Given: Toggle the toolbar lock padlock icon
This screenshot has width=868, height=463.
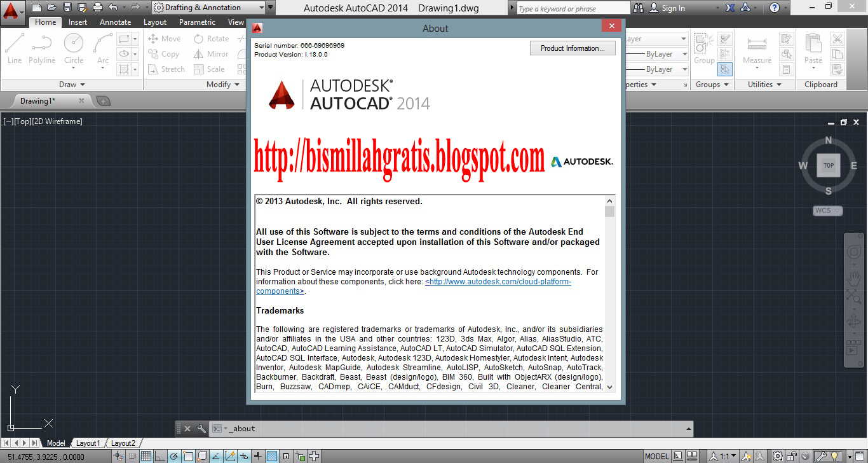Looking at the screenshot, I should [x=792, y=456].
